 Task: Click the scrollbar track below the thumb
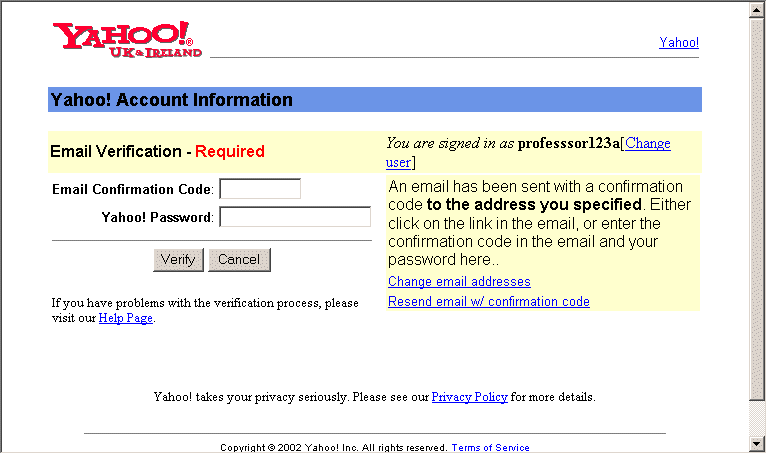tap(756, 418)
